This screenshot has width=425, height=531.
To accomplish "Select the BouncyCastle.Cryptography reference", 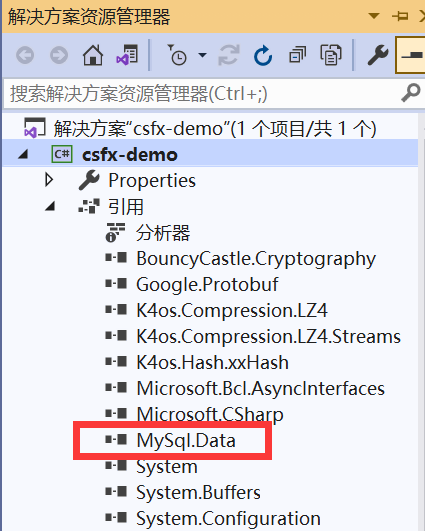I will click(x=256, y=259).
